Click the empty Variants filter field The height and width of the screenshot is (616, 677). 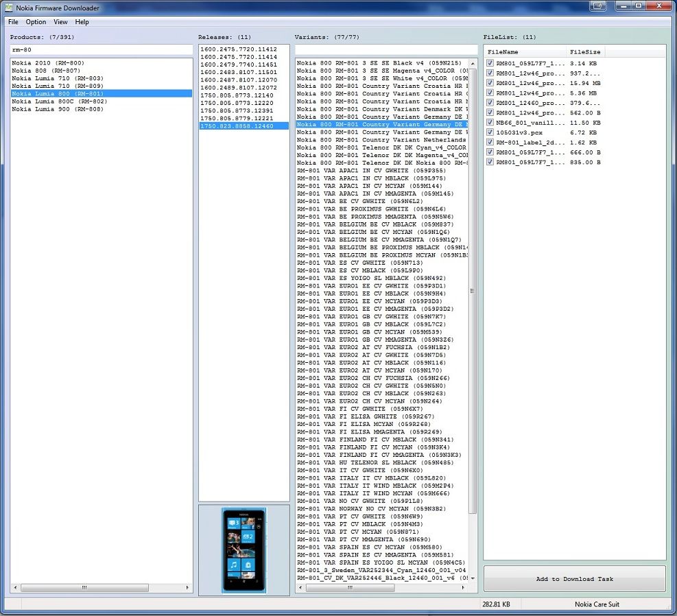tap(386, 49)
